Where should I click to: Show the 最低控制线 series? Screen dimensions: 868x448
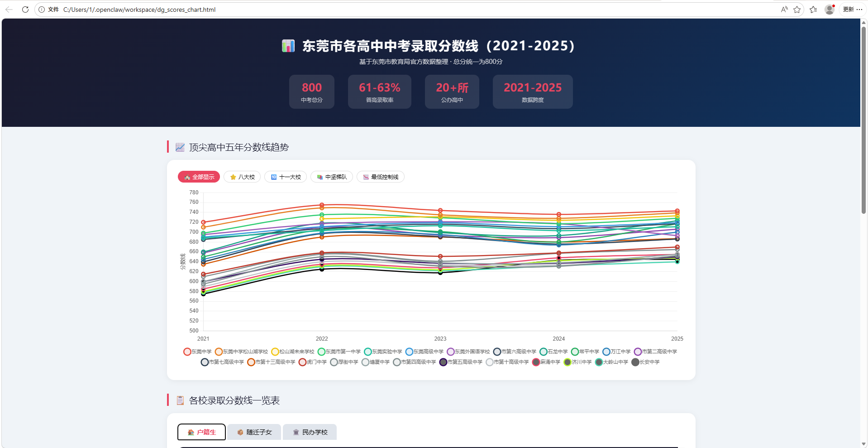pos(381,177)
